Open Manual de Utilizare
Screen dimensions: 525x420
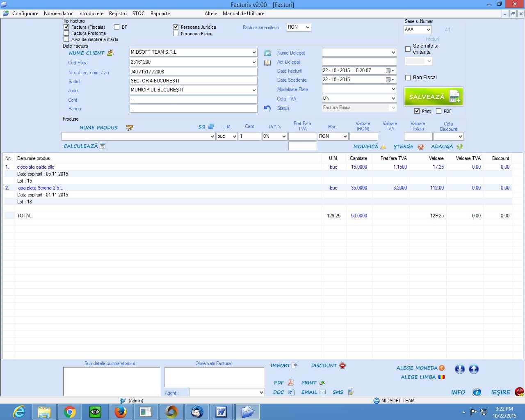(x=243, y=14)
